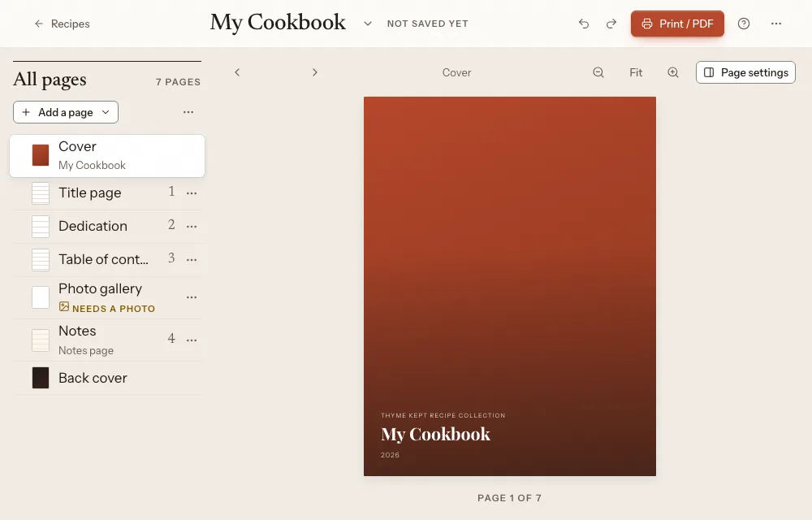This screenshot has width=812, height=520.
Task: Select the Cover page in the list
Action: (x=107, y=155)
